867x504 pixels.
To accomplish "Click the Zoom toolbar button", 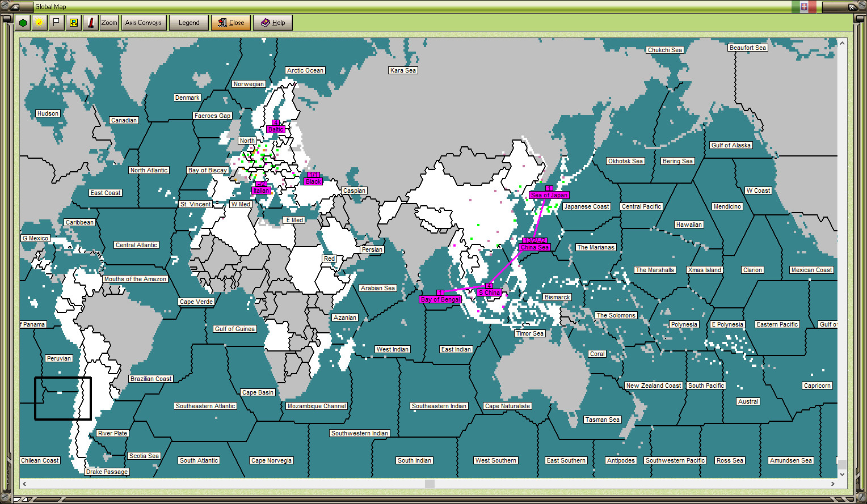I will pyautogui.click(x=109, y=23).
